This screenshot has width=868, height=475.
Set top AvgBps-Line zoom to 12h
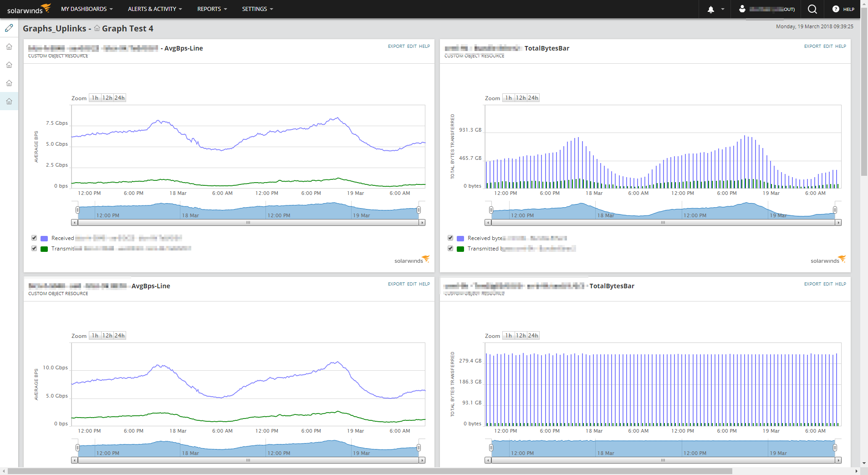coord(107,98)
